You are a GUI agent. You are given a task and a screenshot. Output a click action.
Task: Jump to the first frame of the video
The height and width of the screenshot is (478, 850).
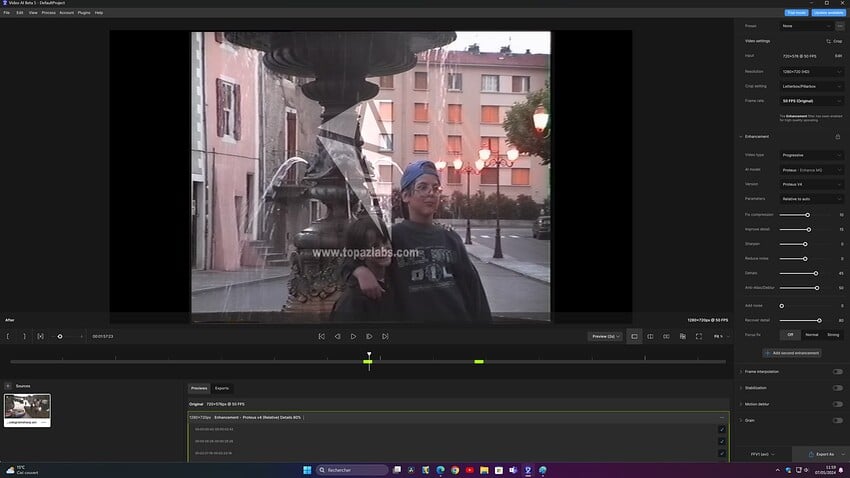click(321, 336)
